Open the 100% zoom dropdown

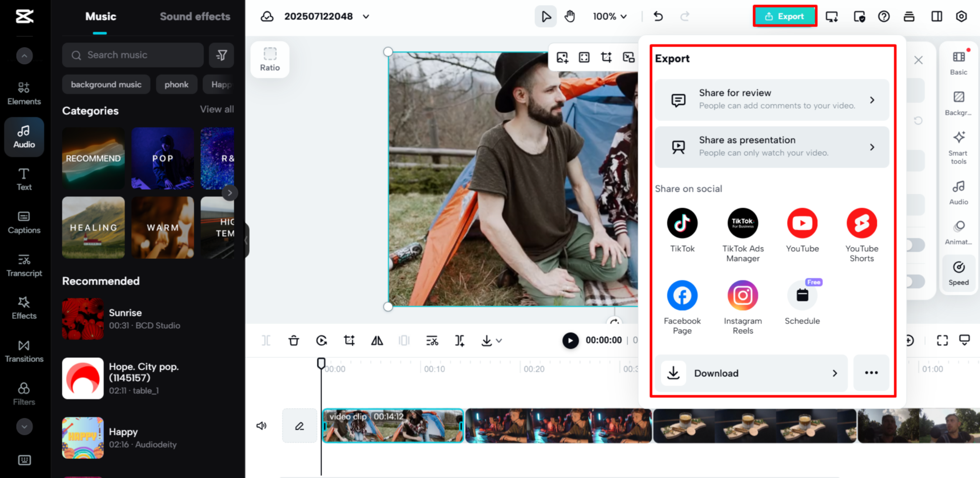(609, 17)
